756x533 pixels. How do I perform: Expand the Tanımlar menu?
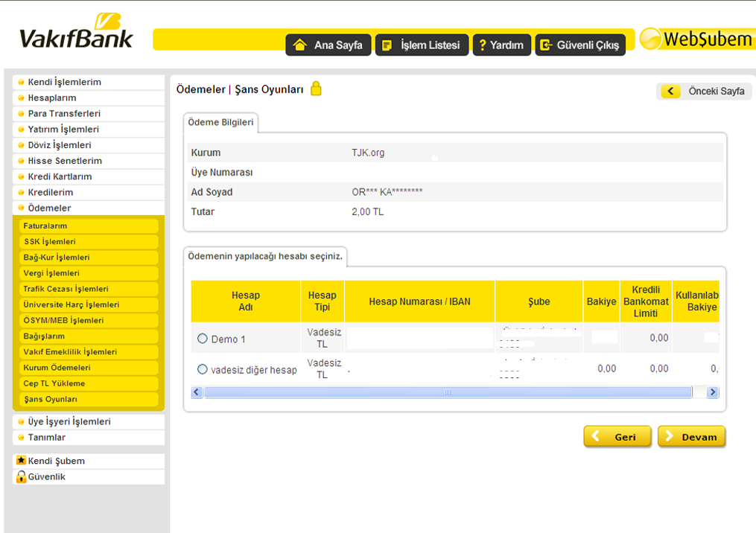(x=88, y=437)
